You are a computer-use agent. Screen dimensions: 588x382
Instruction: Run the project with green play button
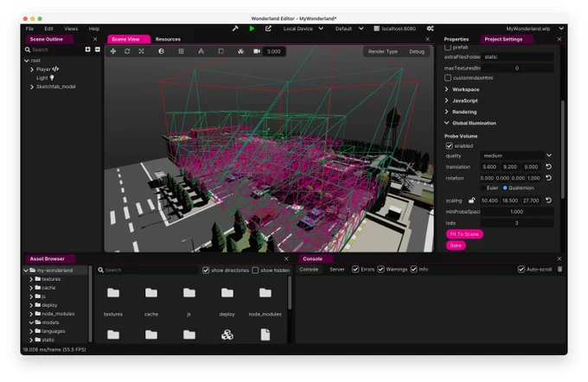252,29
